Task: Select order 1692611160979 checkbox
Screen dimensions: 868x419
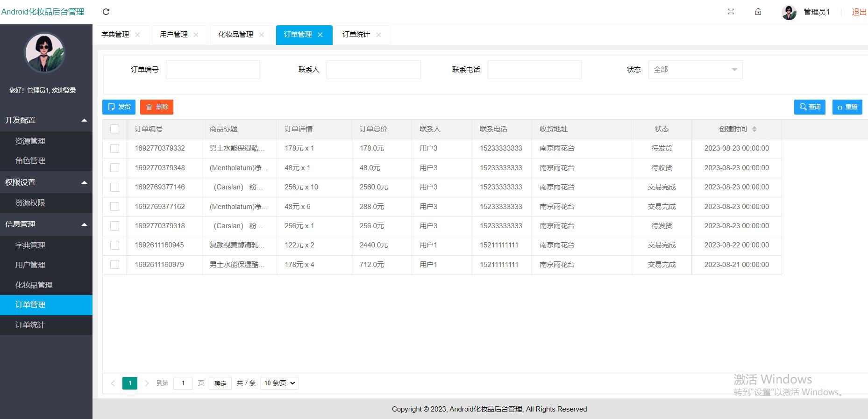Action: [114, 265]
